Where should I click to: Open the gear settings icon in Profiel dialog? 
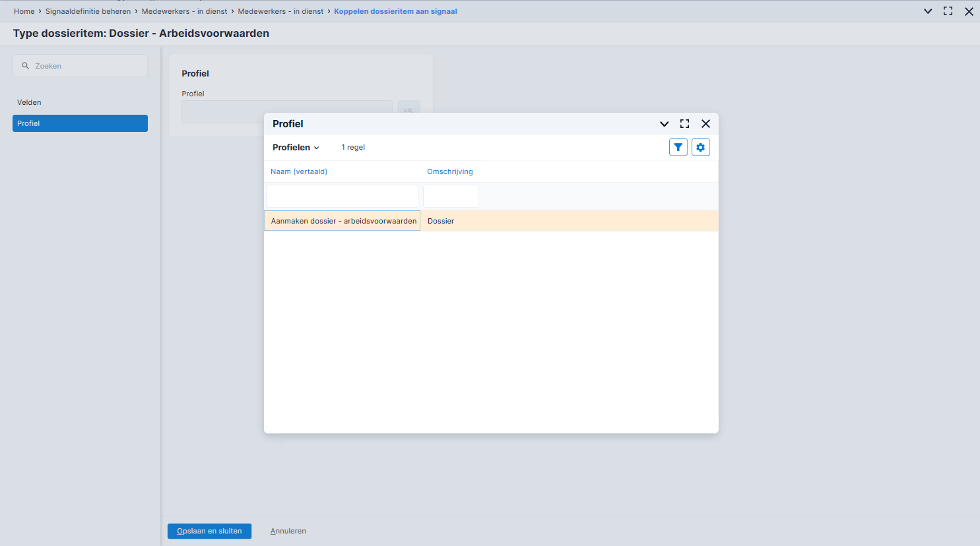[x=701, y=147]
